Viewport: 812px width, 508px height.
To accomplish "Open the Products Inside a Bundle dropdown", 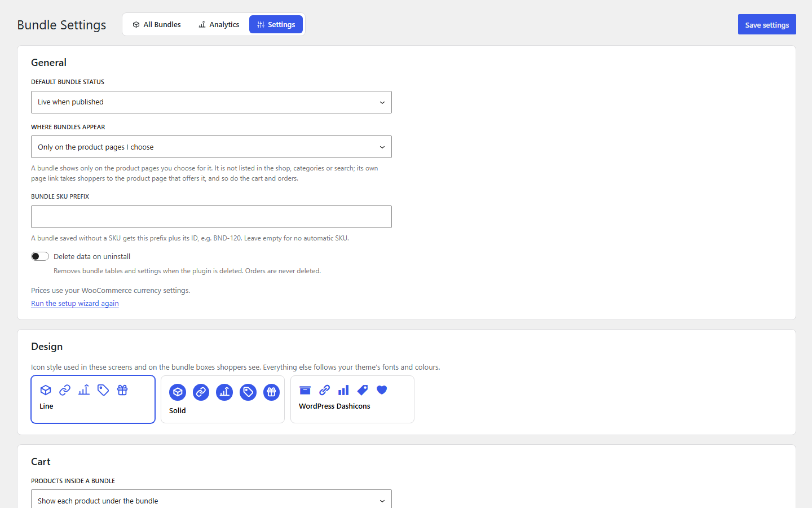I will click(211, 500).
